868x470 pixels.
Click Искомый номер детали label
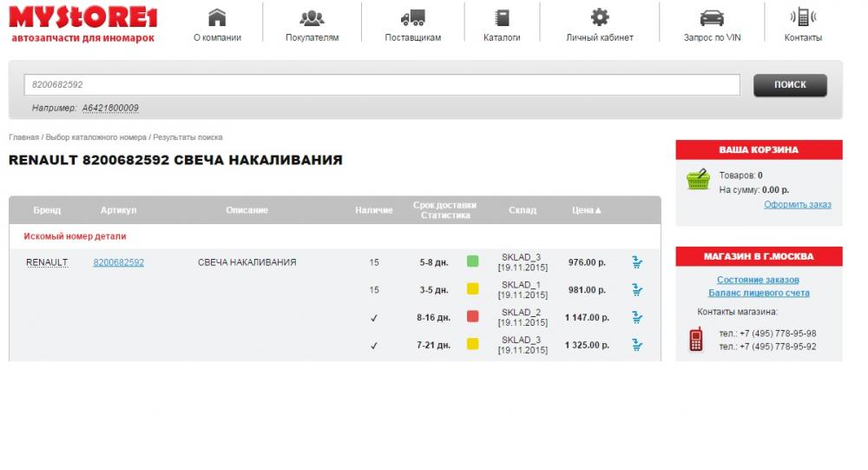point(75,236)
